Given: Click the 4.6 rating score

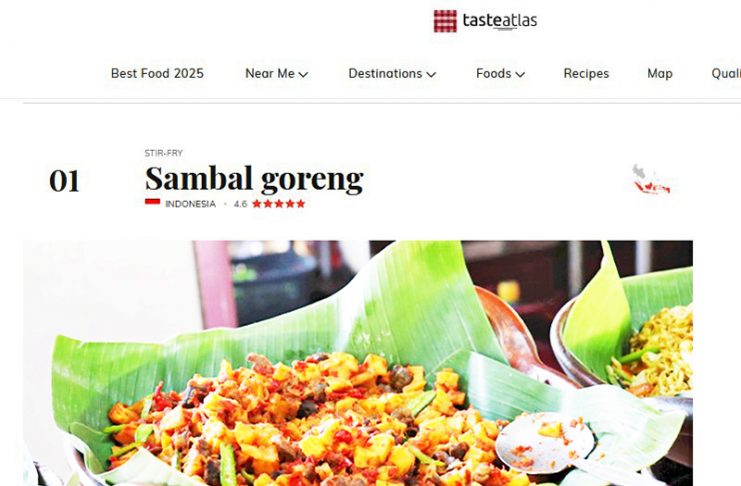Looking at the screenshot, I should [x=240, y=204].
